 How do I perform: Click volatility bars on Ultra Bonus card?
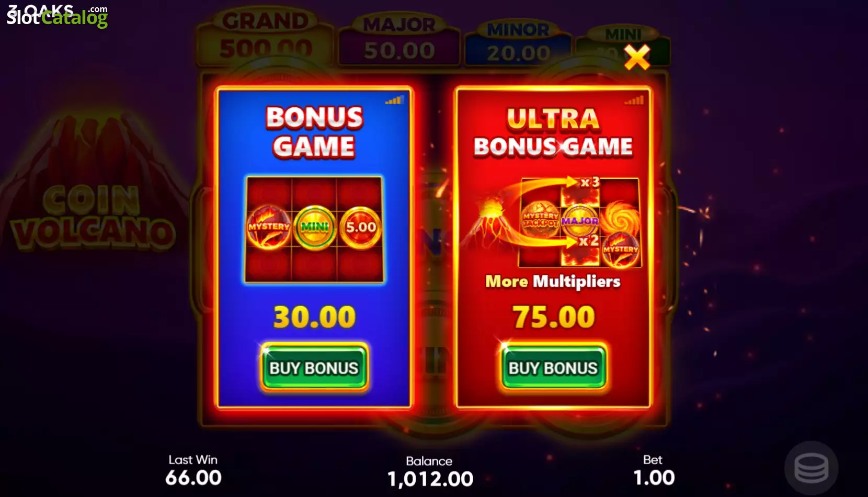(634, 100)
